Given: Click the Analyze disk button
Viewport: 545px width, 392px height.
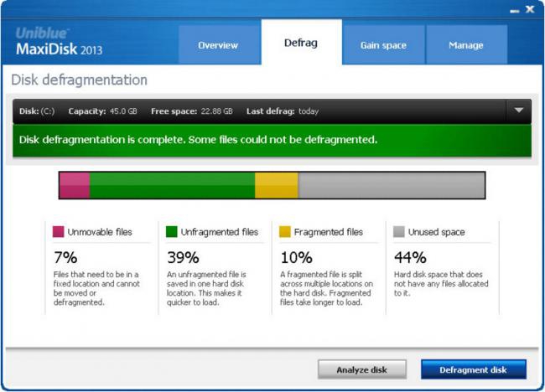Looking at the screenshot, I should click(x=362, y=369).
